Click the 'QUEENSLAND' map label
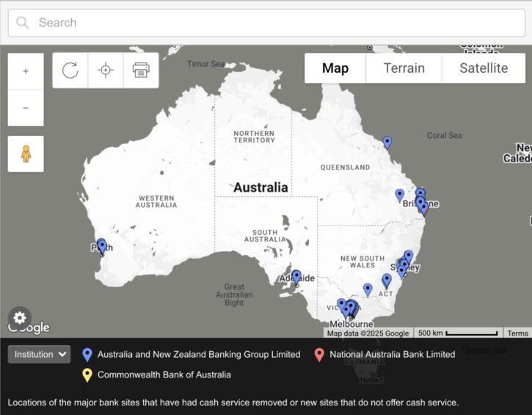 click(x=345, y=167)
